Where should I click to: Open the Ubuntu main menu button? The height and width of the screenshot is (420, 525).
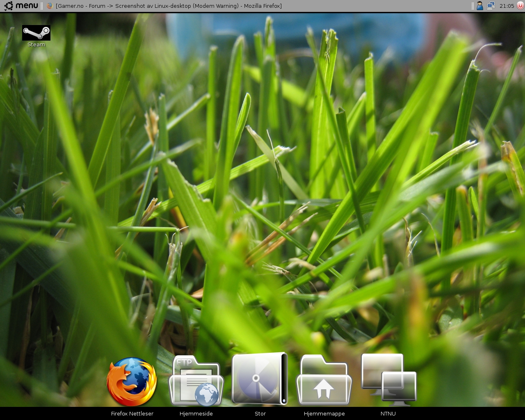point(21,6)
